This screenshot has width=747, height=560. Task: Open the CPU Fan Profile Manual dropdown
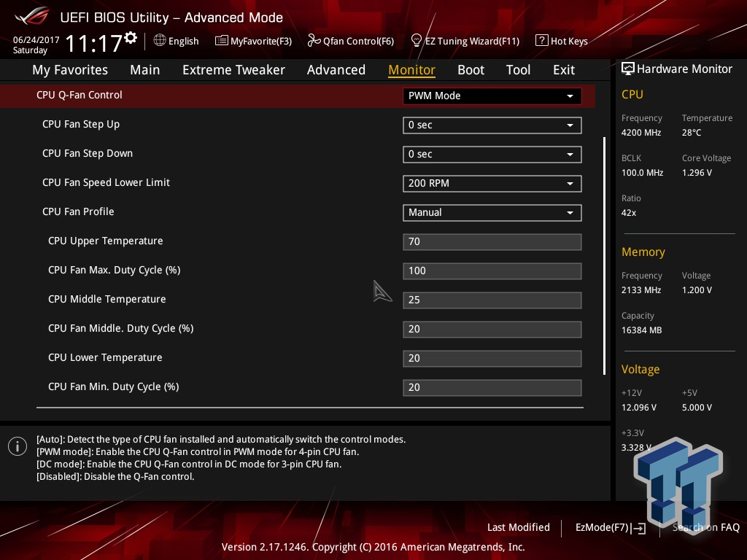pyautogui.click(x=492, y=212)
